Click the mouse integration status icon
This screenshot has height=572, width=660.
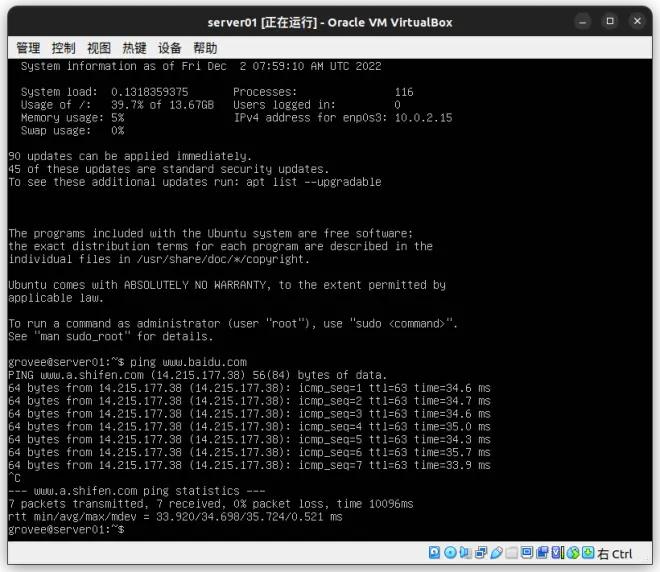[x=573, y=552]
